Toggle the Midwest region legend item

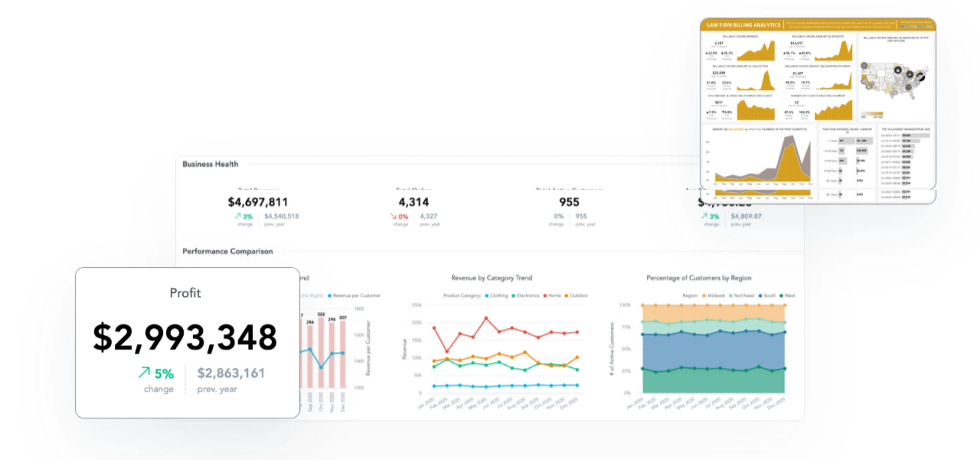[714, 295]
